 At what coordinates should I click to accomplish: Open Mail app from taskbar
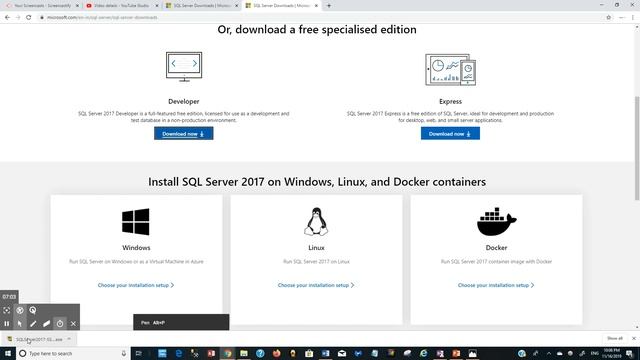342,353
